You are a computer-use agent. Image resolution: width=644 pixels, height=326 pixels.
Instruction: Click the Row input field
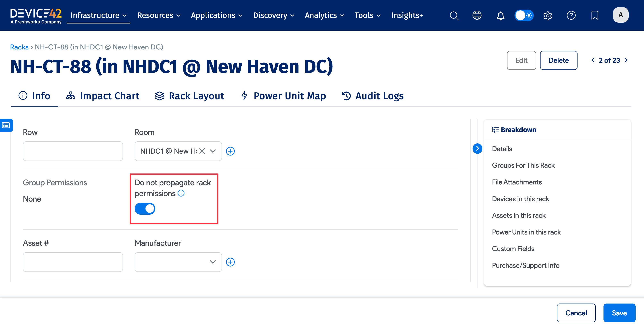(73, 151)
